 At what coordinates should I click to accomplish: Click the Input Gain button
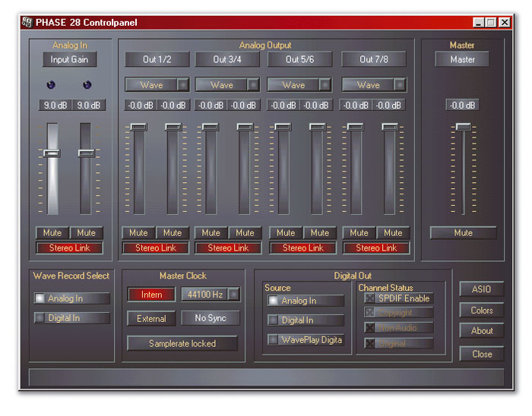pyautogui.click(x=69, y=59)
